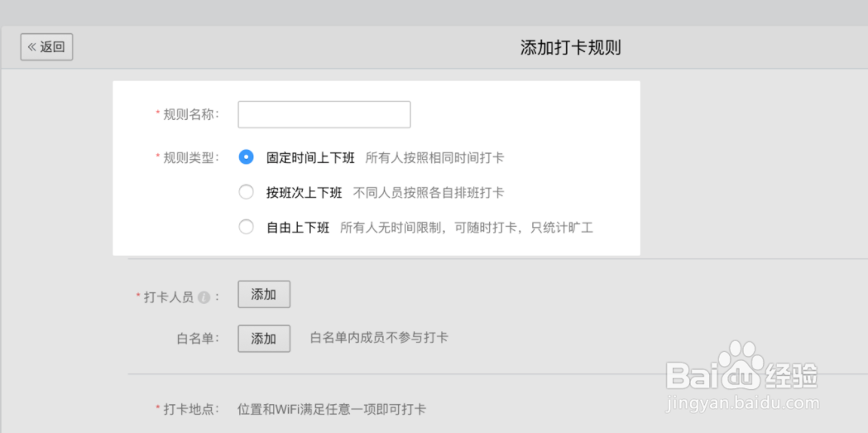
Task: Click the 位置和WiFi满足任意一项即可打卡 description
Action: pyautogui.click(x=332, y=410)
